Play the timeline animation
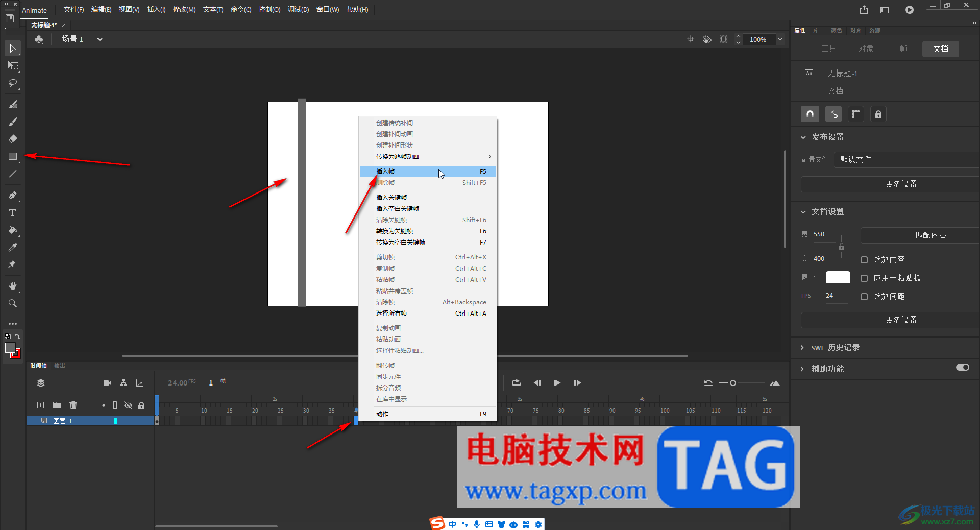The height and width of the screenshot is (530, 980). (557, 383)
